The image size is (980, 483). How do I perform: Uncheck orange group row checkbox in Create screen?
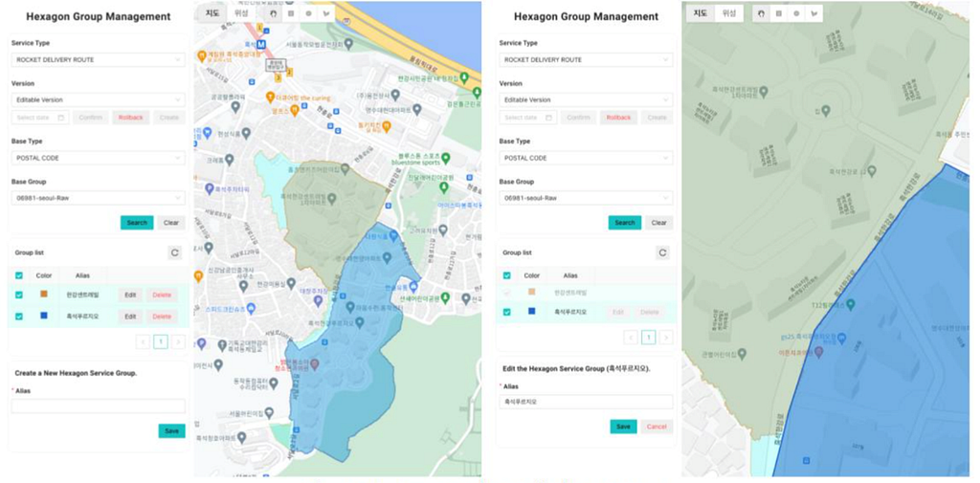pyautogui.click(x=19, y=295)
